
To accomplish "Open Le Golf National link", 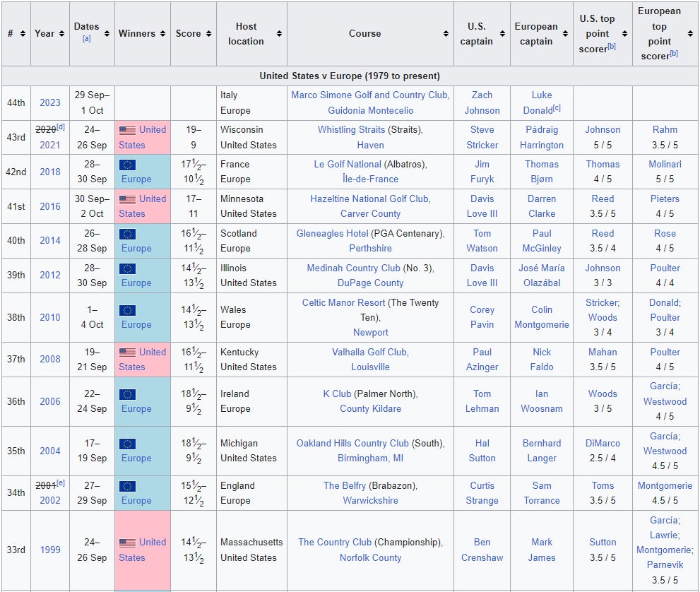I will click(348, 164).
